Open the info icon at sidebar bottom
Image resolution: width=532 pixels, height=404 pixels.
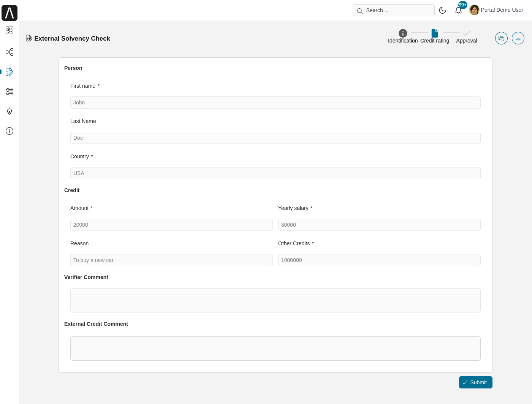pyautogui.click(x=9, y=131)
